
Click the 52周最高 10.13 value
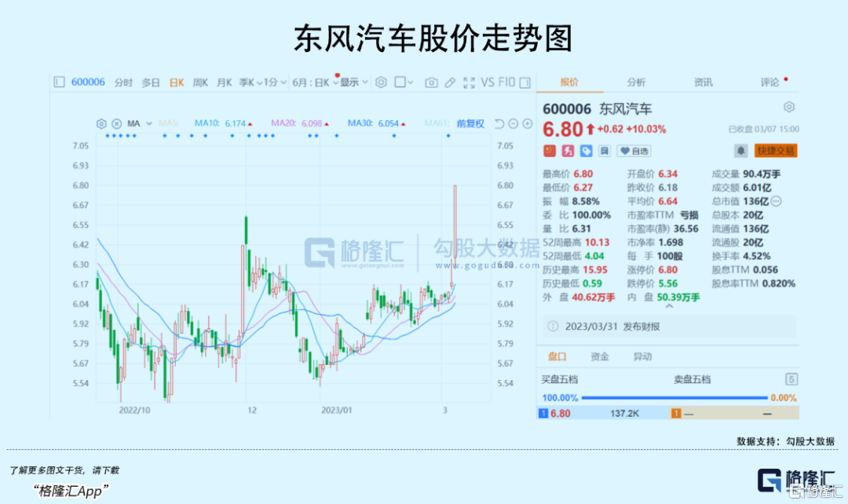(597, 243)
